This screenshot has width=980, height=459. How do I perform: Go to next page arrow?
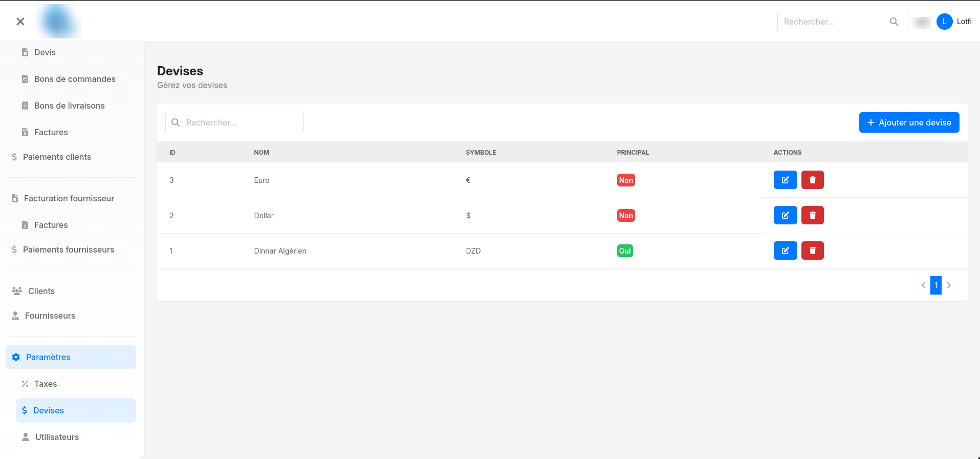tap(948, 285)
